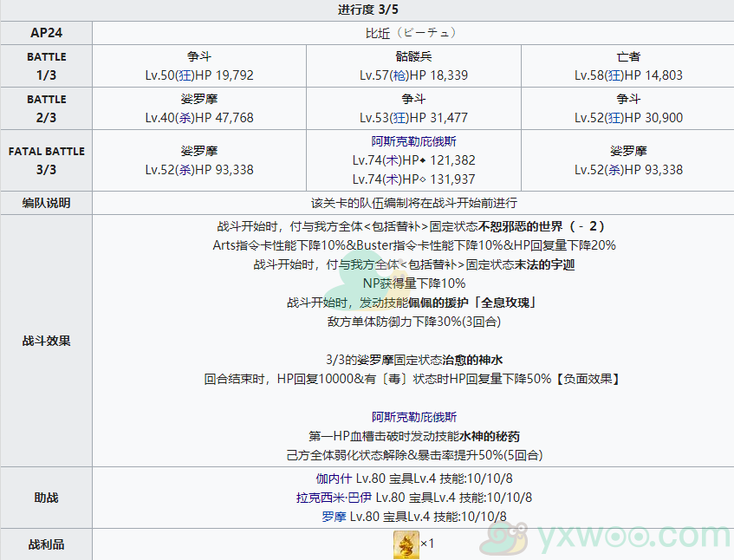Open the 阿斯克勒庇俄斯 link in battle effects

click(414, 417)
